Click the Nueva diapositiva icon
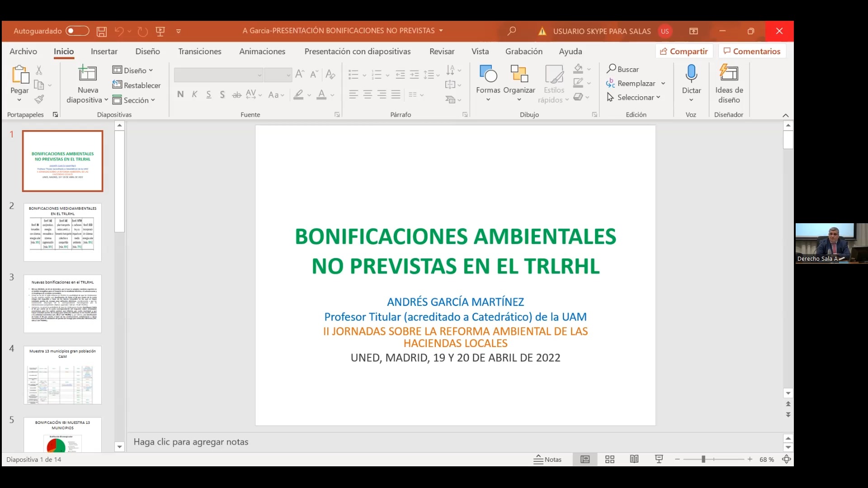 [88, 73]
